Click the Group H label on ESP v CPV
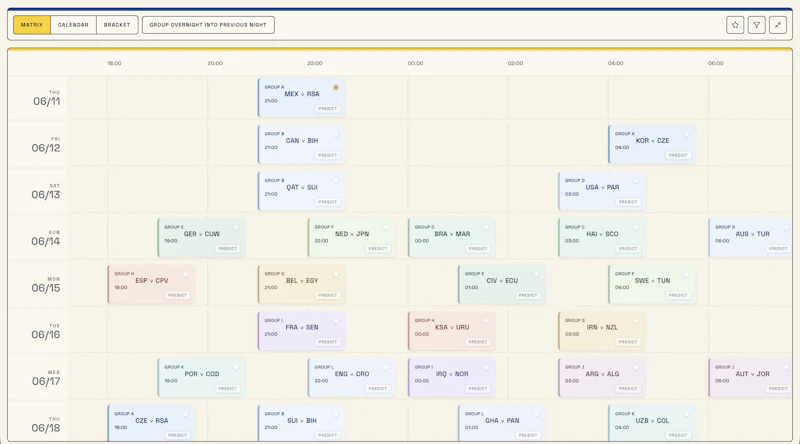Viewport: 800px width, 444px height. pos(124,274)
